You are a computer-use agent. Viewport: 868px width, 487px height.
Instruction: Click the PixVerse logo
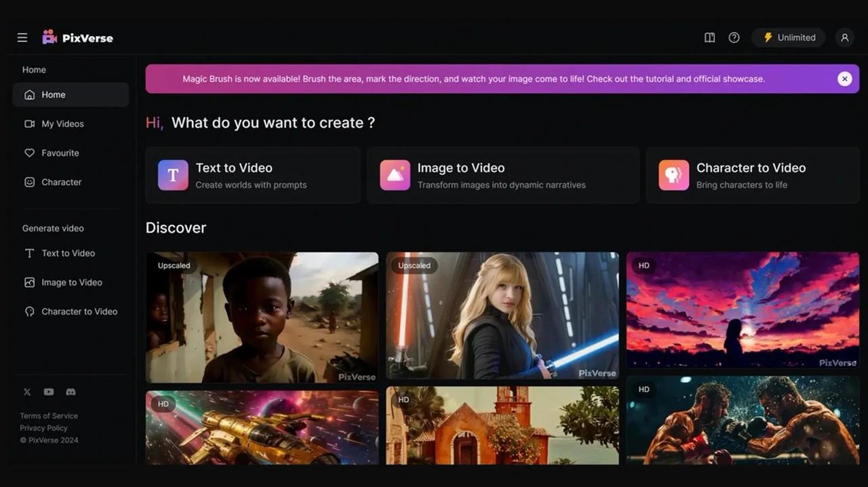pos(78,38)
